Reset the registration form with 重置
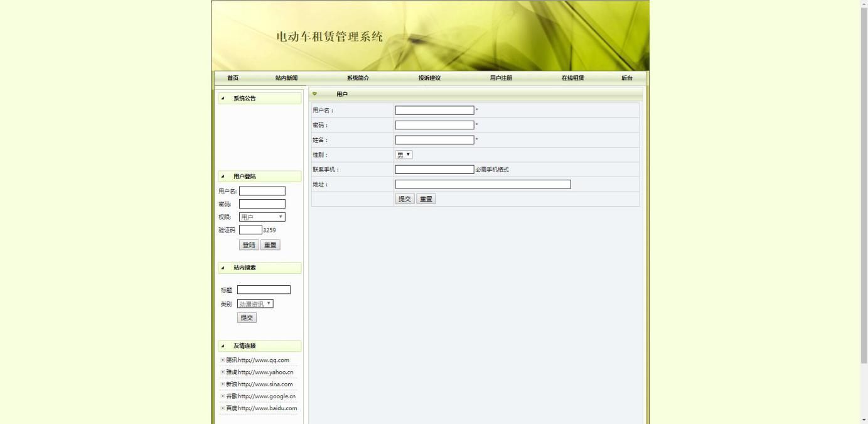868x424 pixels. [x=426, y=198]
